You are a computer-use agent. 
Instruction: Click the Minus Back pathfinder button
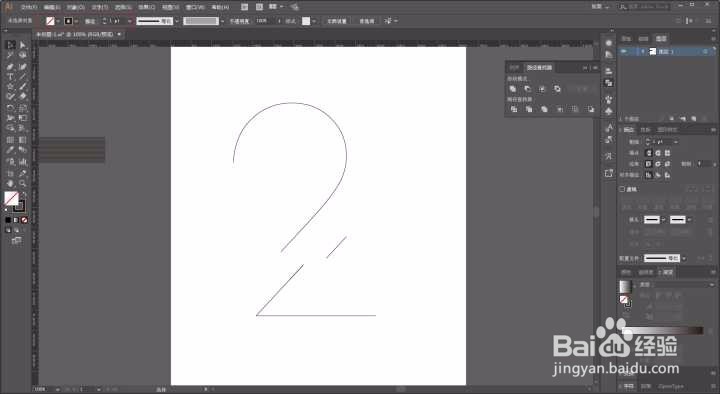591,109
